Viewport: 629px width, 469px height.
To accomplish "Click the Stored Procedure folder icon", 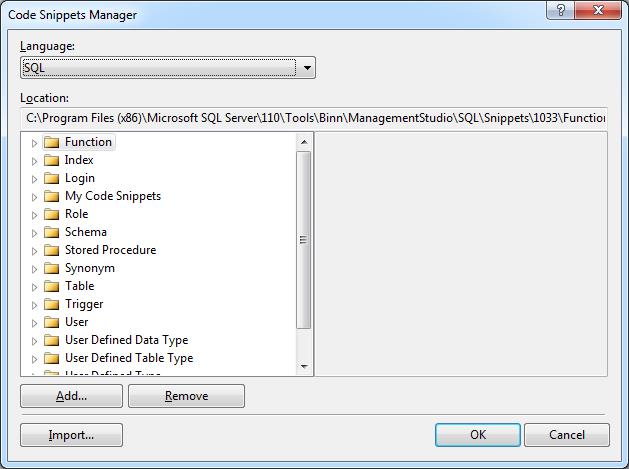I will coord(52,250).
